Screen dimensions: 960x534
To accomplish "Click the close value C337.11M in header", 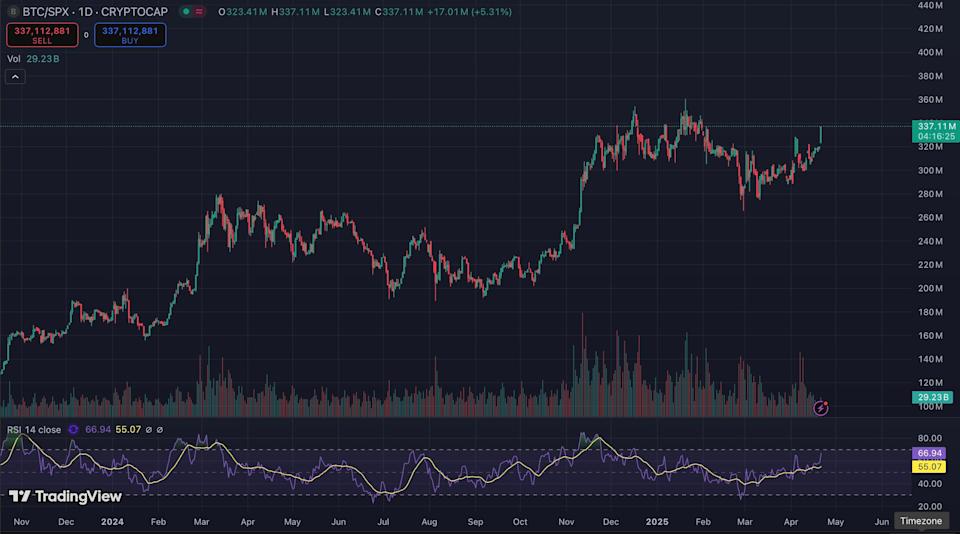I will [x=399, y=12].
